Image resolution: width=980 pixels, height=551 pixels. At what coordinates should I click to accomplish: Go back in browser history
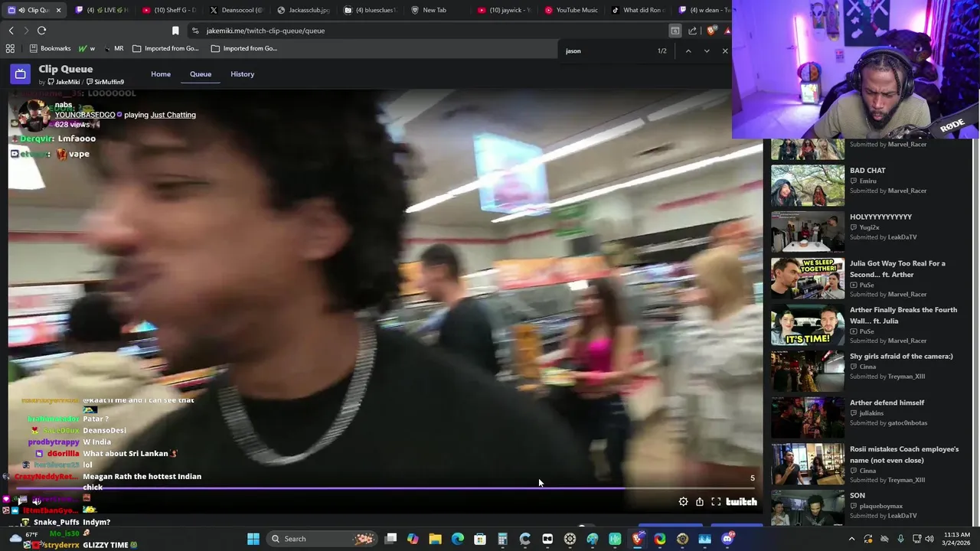pos(11,31)
